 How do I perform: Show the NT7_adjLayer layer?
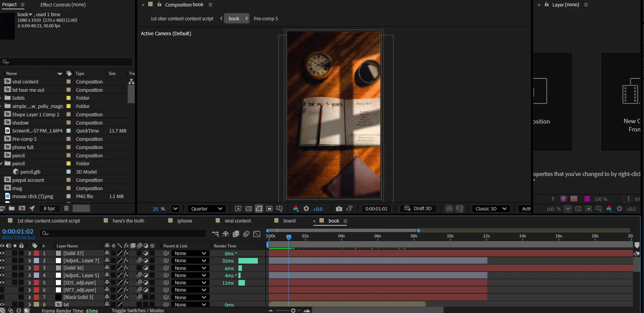pos(2,290)
